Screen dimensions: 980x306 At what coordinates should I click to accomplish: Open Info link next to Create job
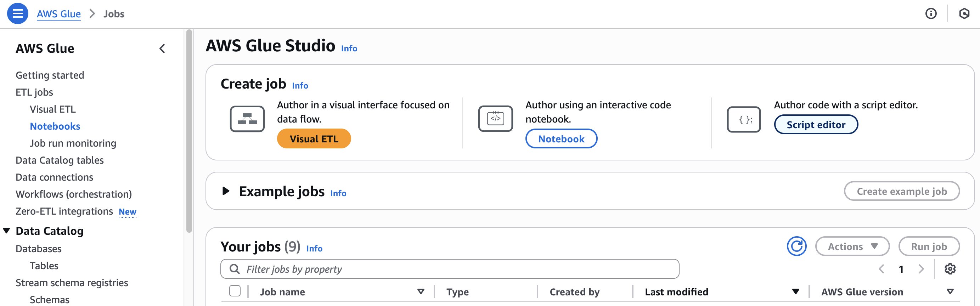click(300, 85)
